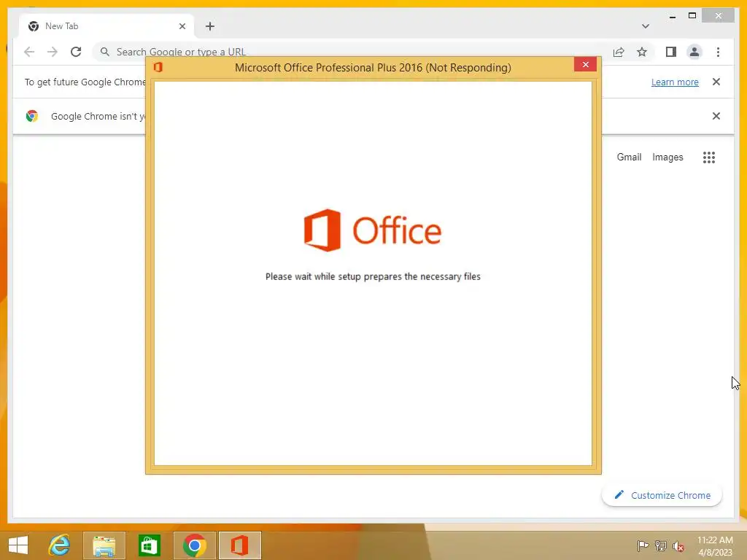Open the muted volume tray icon
Viewport: 747px width, 560px height.
[678, 546]
